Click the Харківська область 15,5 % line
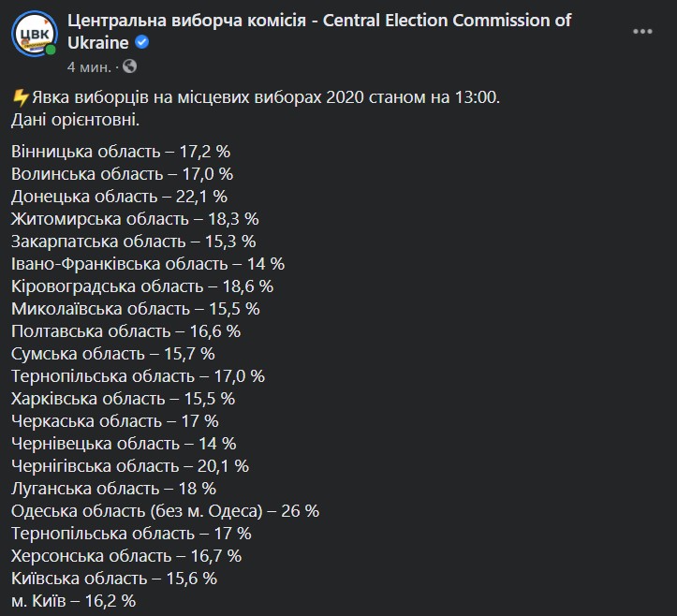 tap(123, 399)
